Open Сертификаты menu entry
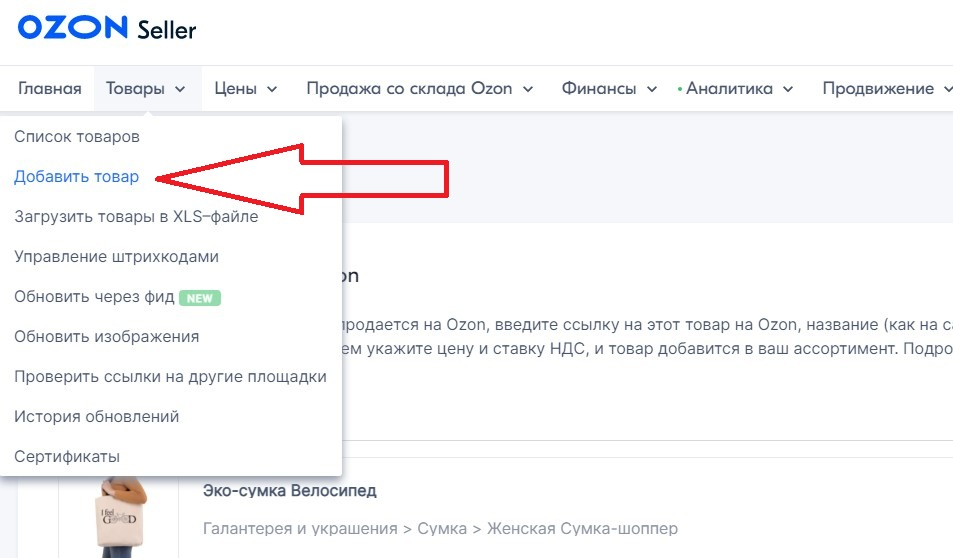This screenshot has width=953, height=558. 67,456
